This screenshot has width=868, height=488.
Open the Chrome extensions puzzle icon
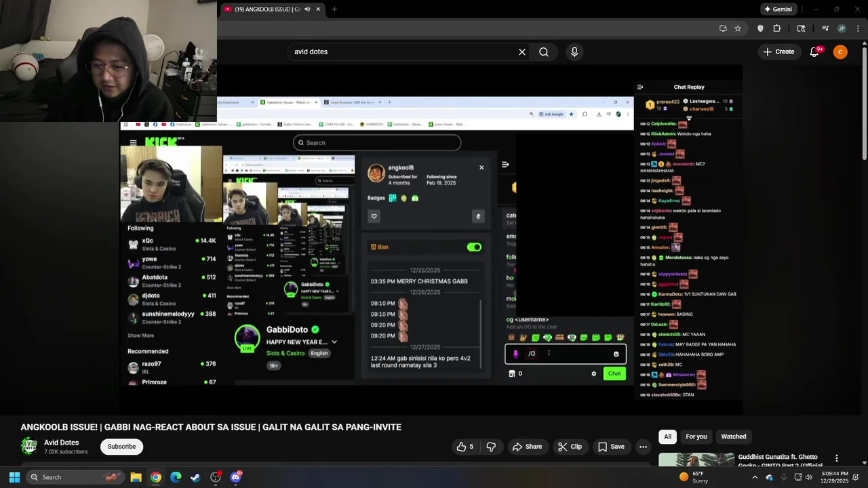(x=777, y=28)
